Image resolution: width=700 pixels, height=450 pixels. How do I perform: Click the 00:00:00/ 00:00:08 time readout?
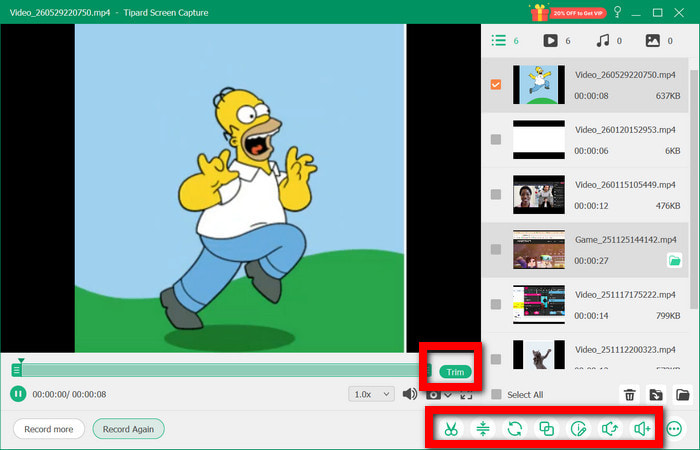click(x=69, y=394)
